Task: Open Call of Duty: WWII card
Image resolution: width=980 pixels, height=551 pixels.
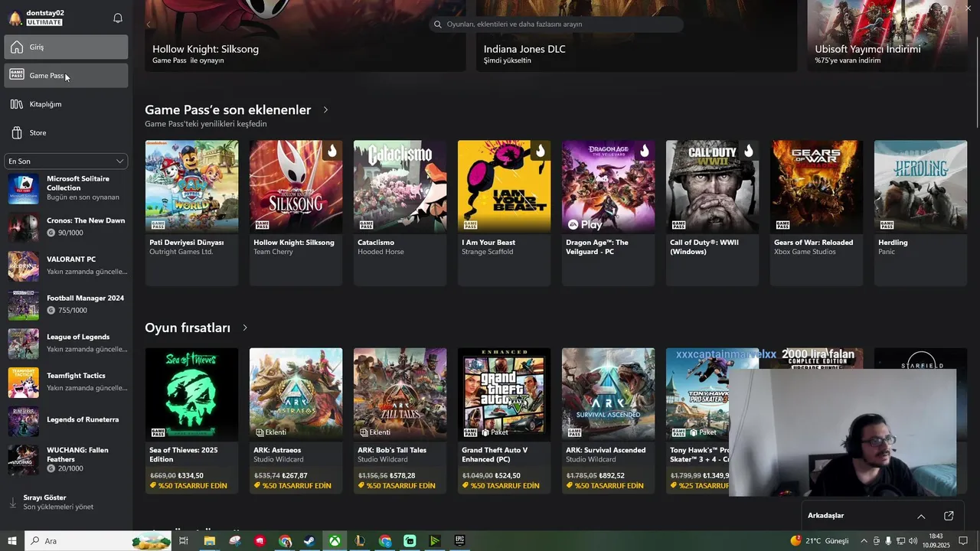Action: click(712, 213)
